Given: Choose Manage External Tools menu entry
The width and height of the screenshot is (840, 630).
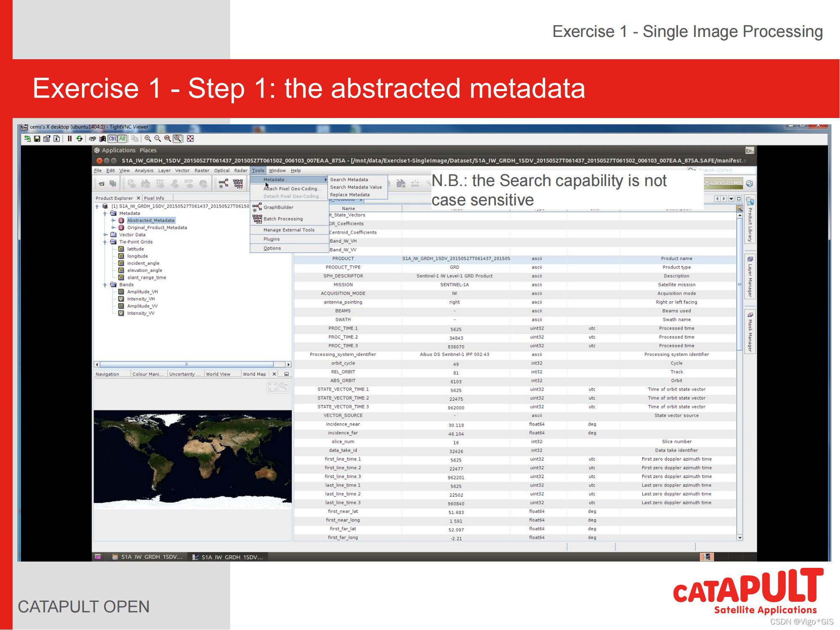Looking at the screenshot, I should 289,230.
